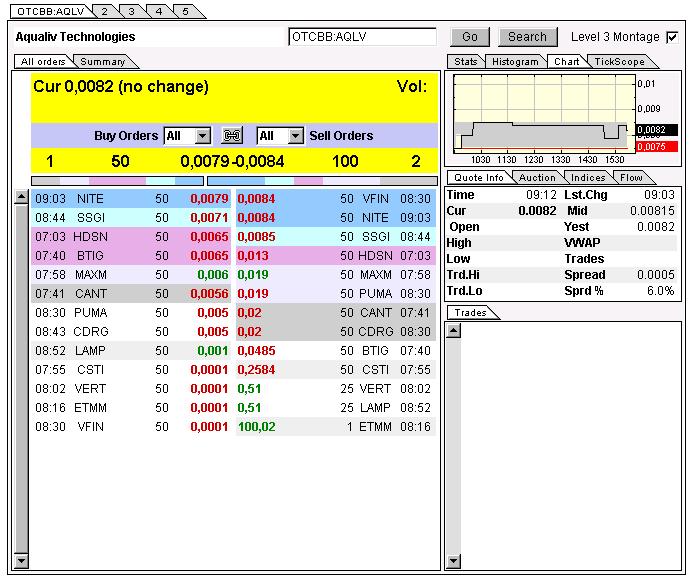The height and width of the screenshot is (578, 691).
Task: Click the OTCBB:AQLV symbol input field
Action: coord(362,37)
